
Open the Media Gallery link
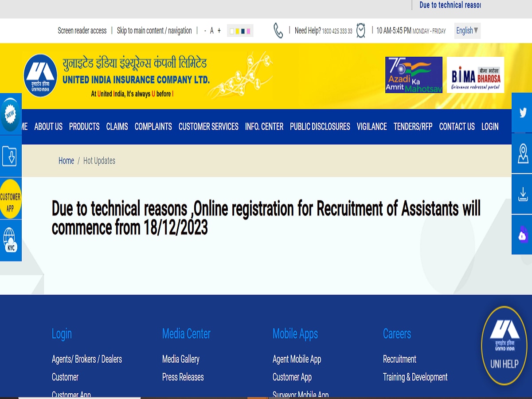[x=181, y=359]
